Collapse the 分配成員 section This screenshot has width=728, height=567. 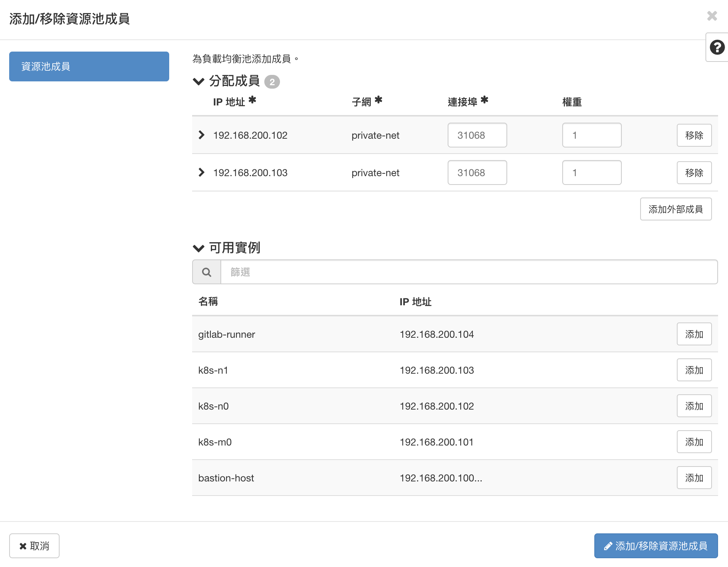click(x=199, y=81)
